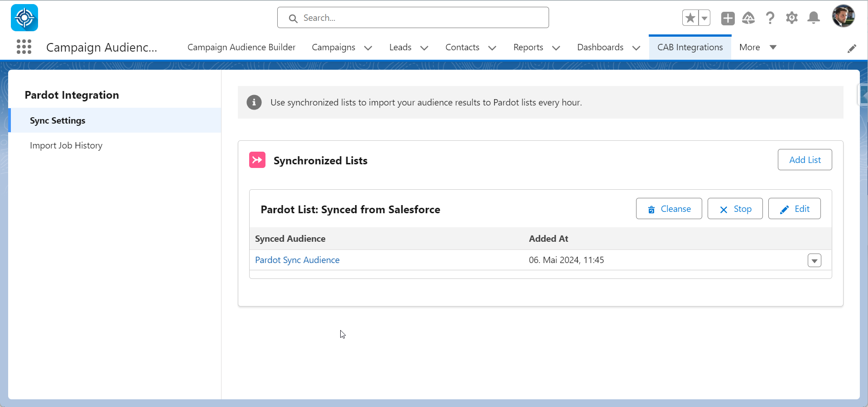Open the Reports tab
This screenshot has height=407, width=868.
[x=528, y=47]
